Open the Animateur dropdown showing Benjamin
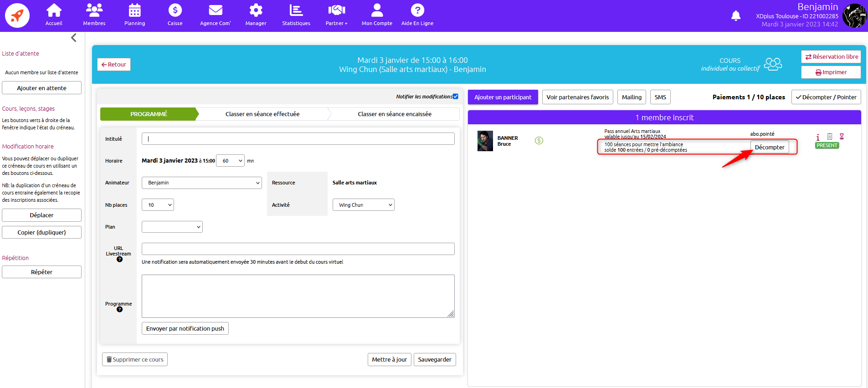The width and height of the screenshot is (868, 388). 201,183
